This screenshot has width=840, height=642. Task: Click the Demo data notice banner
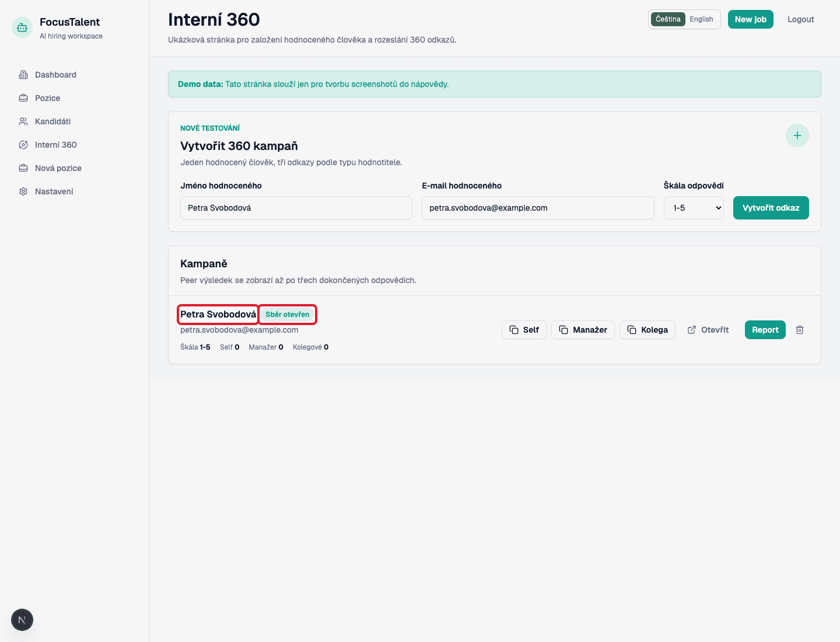coord(495,84)
